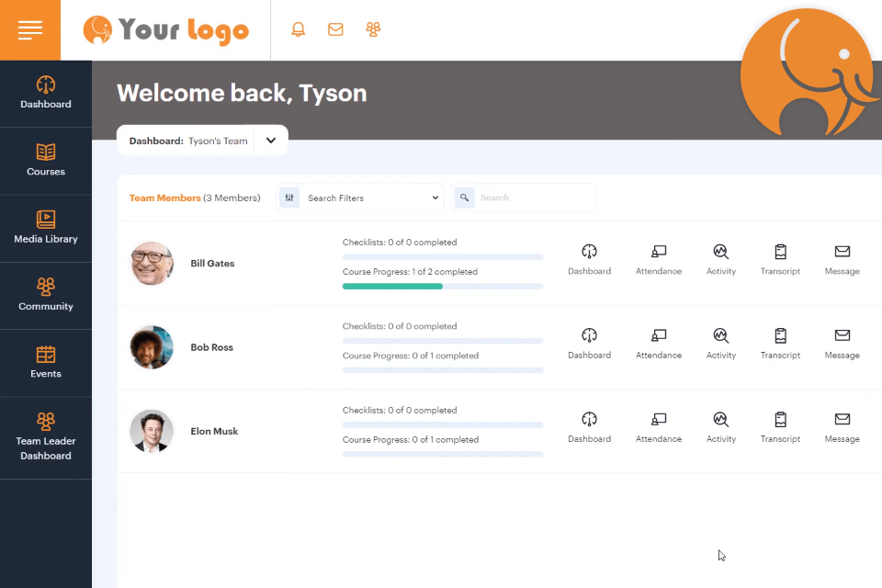The width and height of the screenshot is (882, 588).
Task: Open Bill Gates' Dashboard icon
Action: (x=589, y=260)
